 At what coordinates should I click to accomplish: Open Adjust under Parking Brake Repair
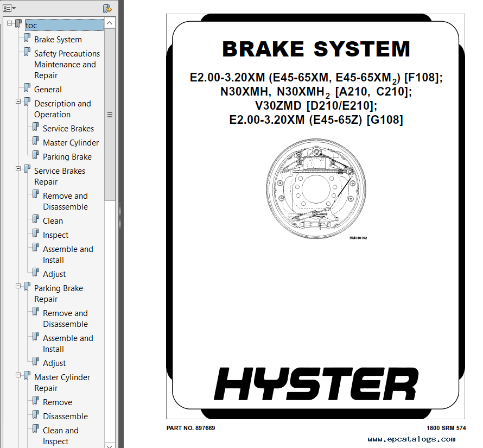tap(54, 363)
